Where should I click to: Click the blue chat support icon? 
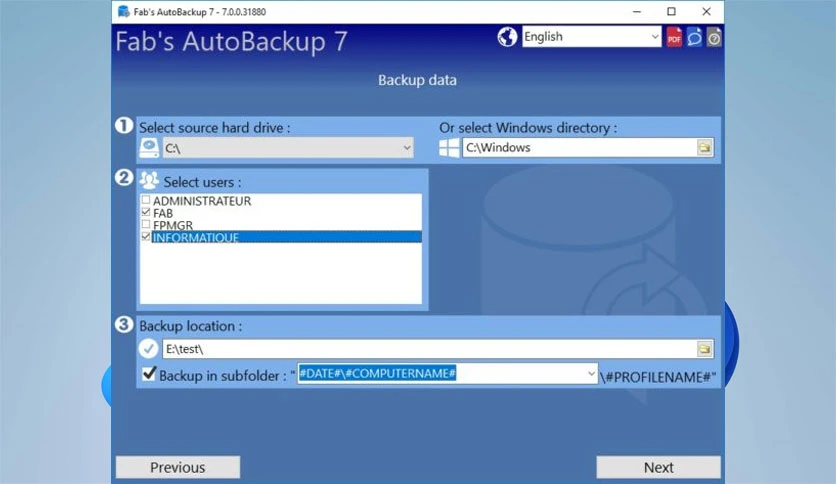tap(694, 37)
